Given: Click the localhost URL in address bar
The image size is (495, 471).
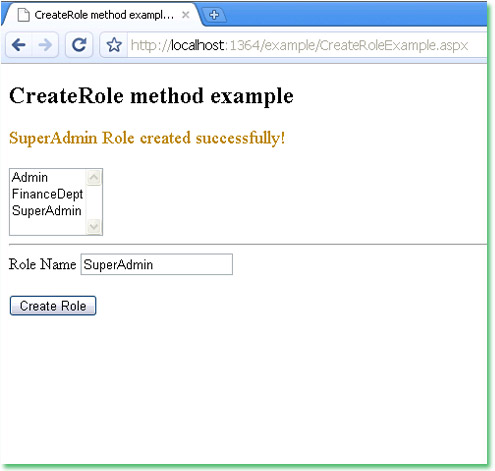Looking at the screenshot, I should (x=299, y=45).
